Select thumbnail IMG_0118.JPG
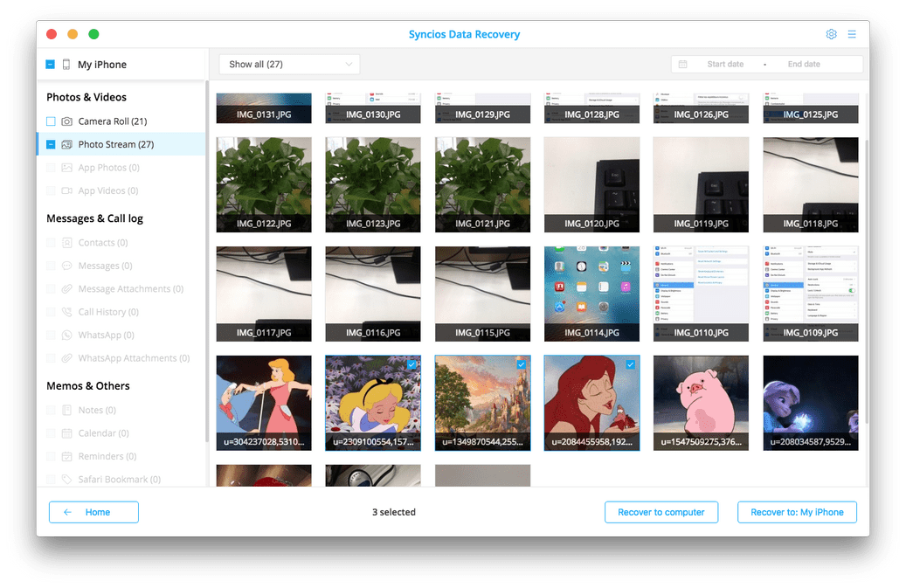This screenshot has height=588, width=906. 811,185
